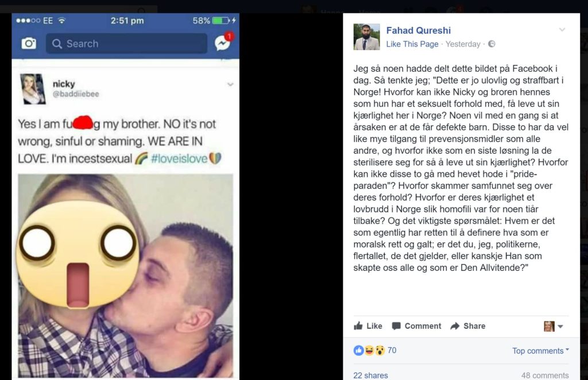Open the camera icon beside Search
The width and height of the screenshot is (588, 380).
(29, 44)
